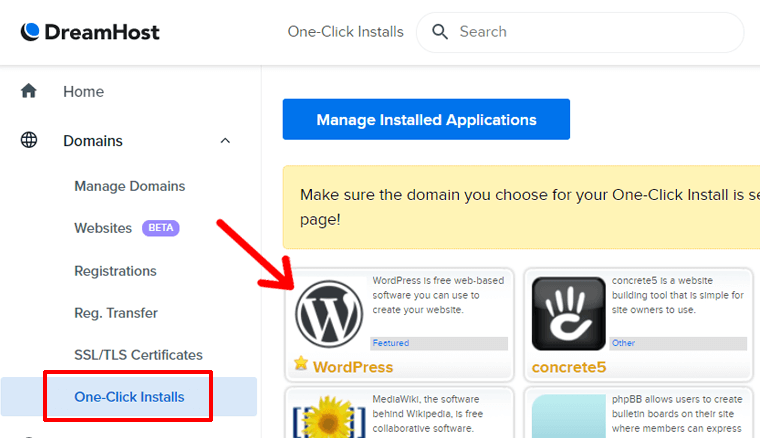760x438 pixels.
Task: Click the Home house icon
Action: click(x=29, y=91)
